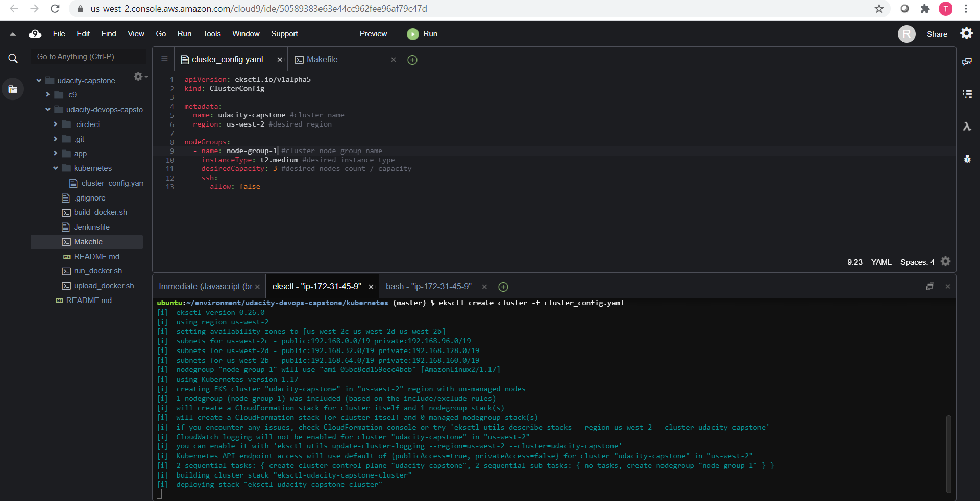Open the Go menu
Viewport: 980px width, 501px height.
click(x=161, y=34)
